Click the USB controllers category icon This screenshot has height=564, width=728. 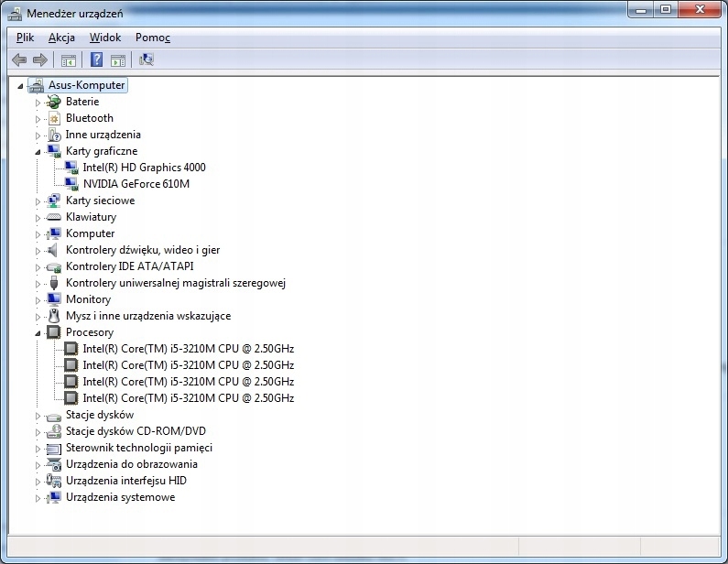(x=54, y=283)
